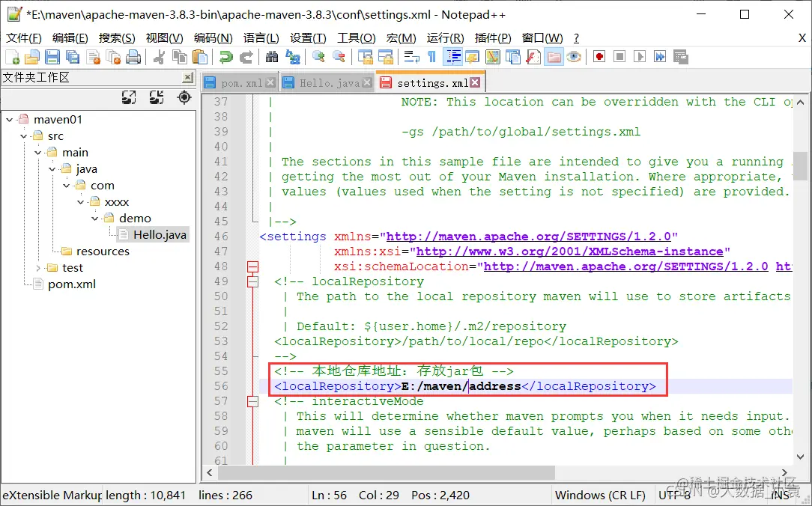Select Hello.java in the folder tree
Viewport: 812px width, 506px height.
pos(160,235)
